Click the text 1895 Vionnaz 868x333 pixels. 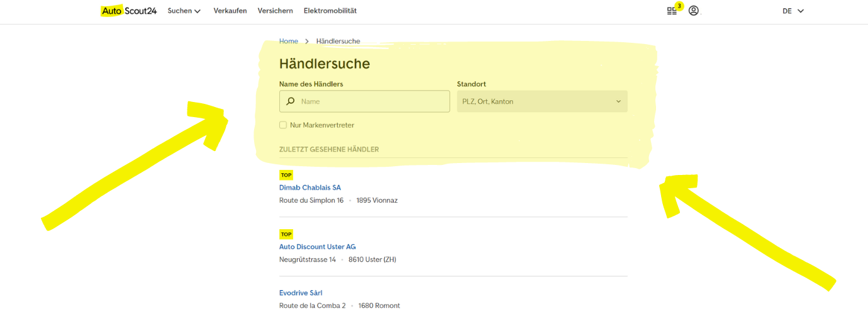(x=377, y=201)
